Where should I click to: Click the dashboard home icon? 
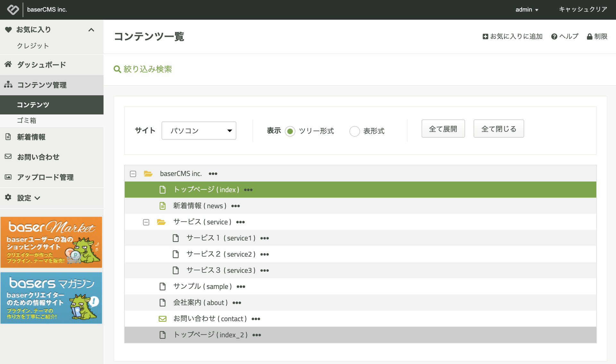pyautogui.click(x=8, y=64)
